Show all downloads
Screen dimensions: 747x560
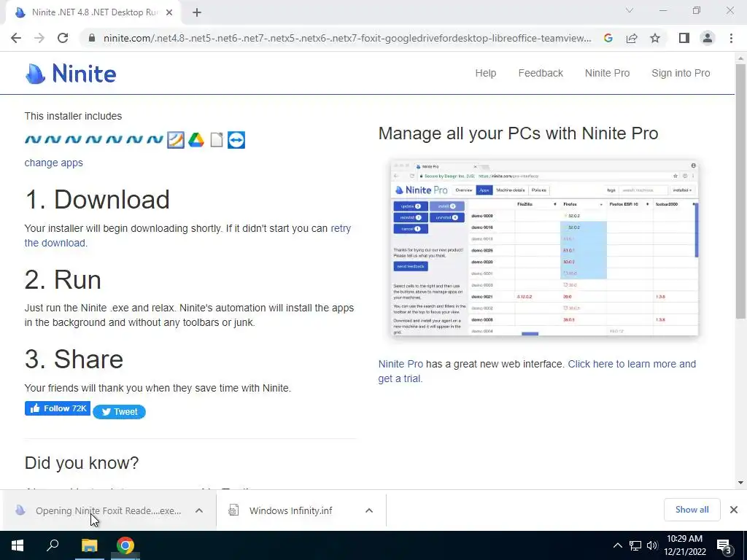692,510
